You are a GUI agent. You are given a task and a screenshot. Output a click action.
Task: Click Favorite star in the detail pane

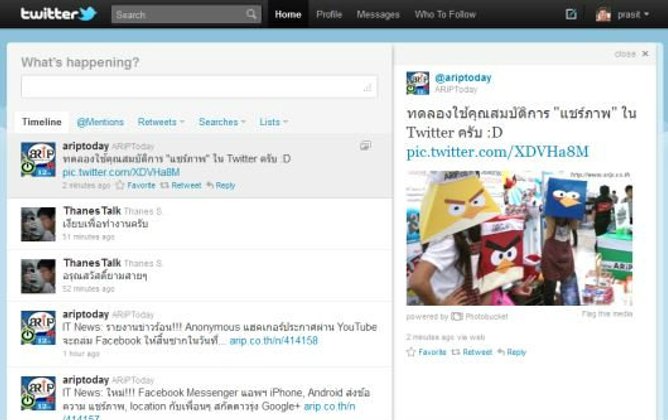click(411, 352)
